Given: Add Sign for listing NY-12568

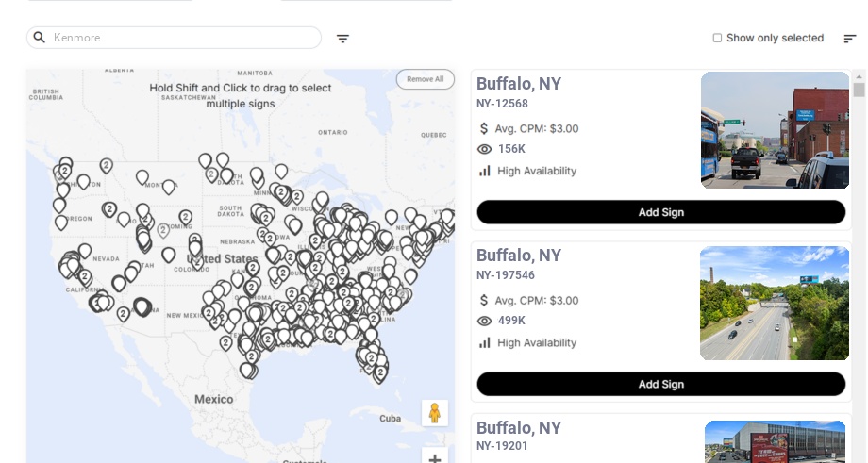Looking at the screenshot, I should [660, 212].
